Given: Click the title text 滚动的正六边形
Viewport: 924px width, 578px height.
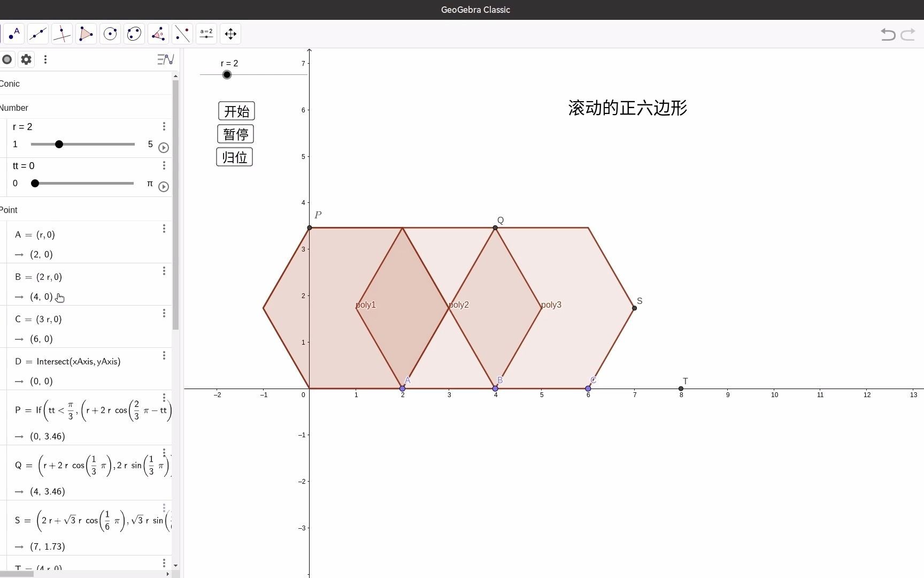Looking at the screenshot, I should [x=628, y=108].
